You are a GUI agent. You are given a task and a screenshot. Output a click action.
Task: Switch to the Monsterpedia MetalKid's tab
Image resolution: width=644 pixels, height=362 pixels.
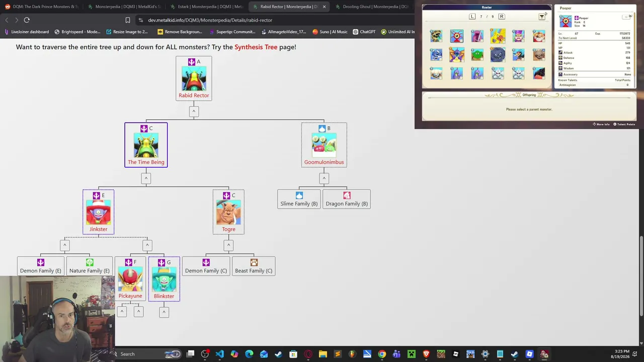click(123, 7)
